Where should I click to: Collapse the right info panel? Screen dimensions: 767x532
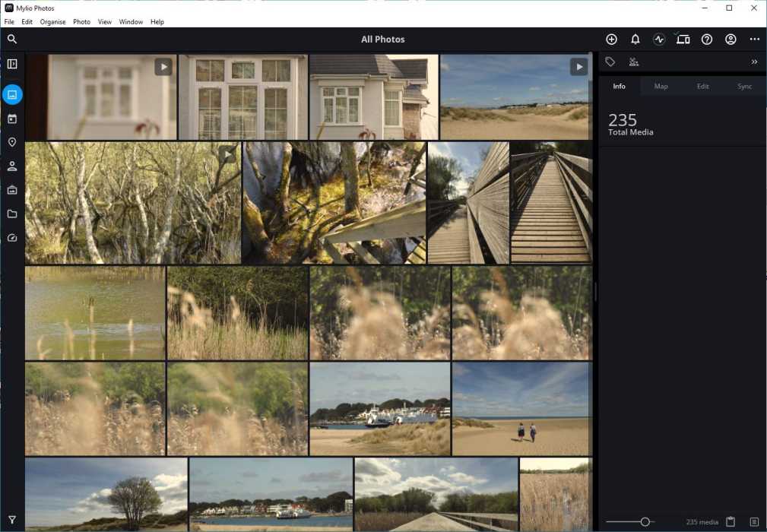click(x=754, y=62)
